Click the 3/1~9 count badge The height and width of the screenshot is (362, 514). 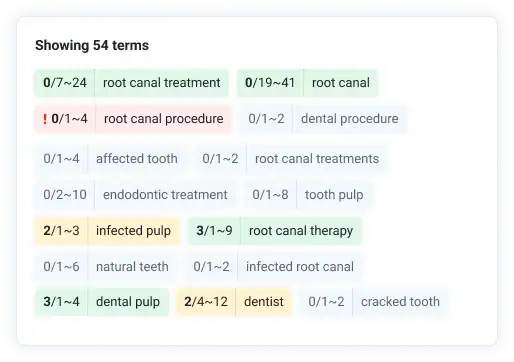tap(214, 231)
